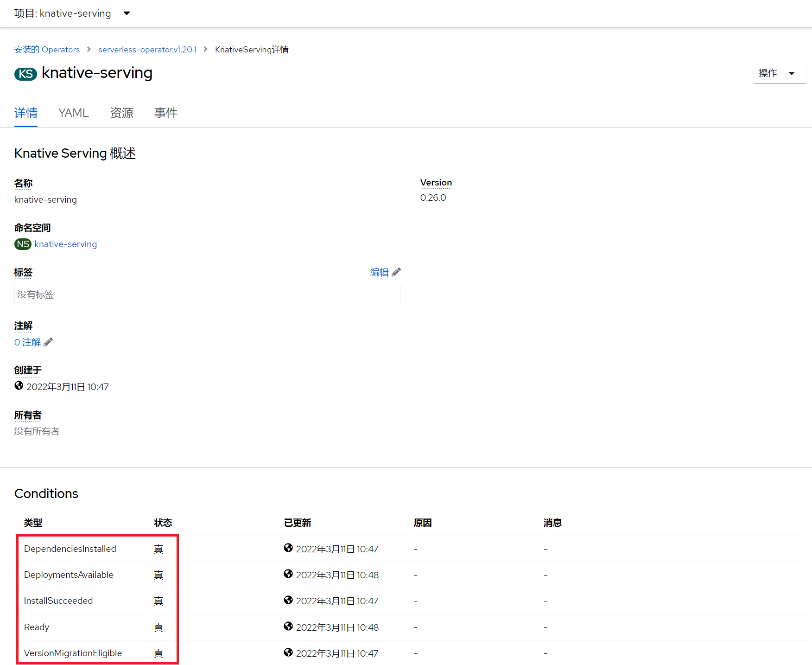Select the InstallSucceeded condition type
Screen dimensions: 812x665
[58, 601]
